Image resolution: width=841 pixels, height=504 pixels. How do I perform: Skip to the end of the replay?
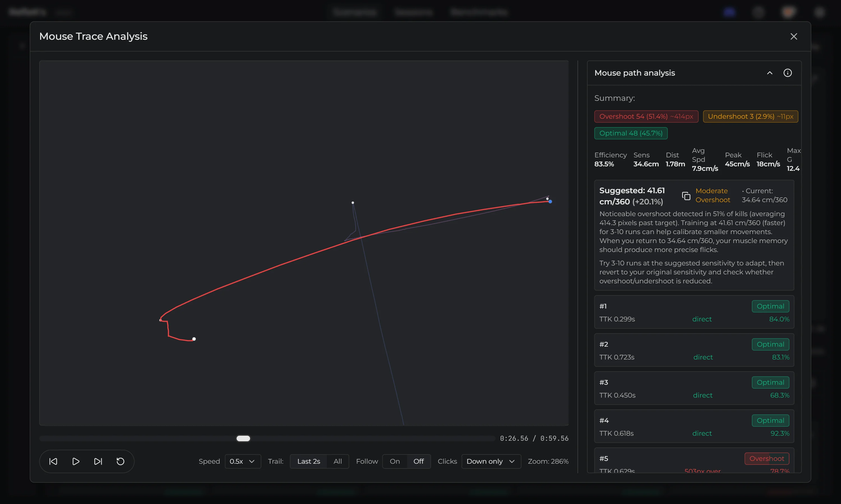pyautogui.click(x=98, y=461)
